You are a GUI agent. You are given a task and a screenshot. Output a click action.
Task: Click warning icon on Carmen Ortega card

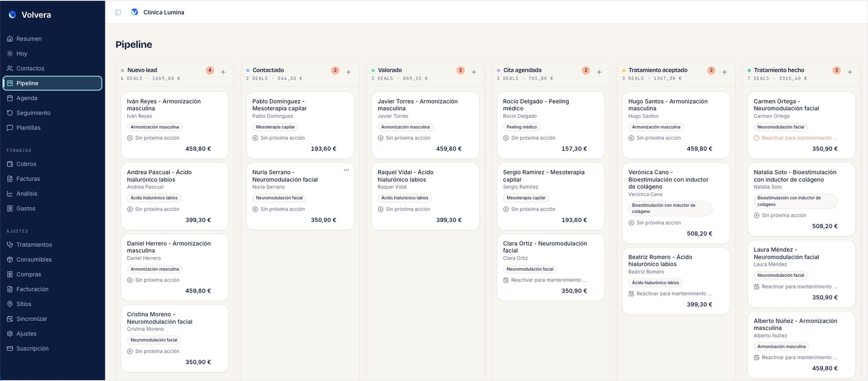click(757, 138)
